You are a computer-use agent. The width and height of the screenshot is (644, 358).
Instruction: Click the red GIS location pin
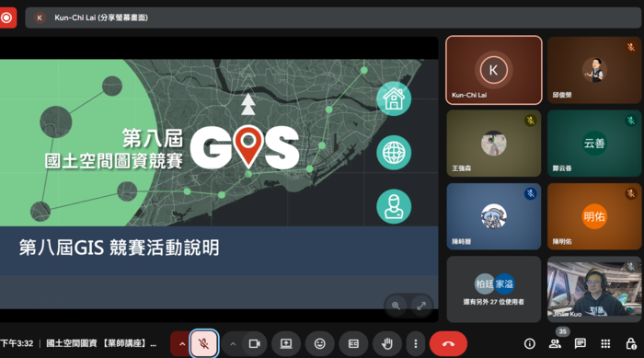(248, 146)
